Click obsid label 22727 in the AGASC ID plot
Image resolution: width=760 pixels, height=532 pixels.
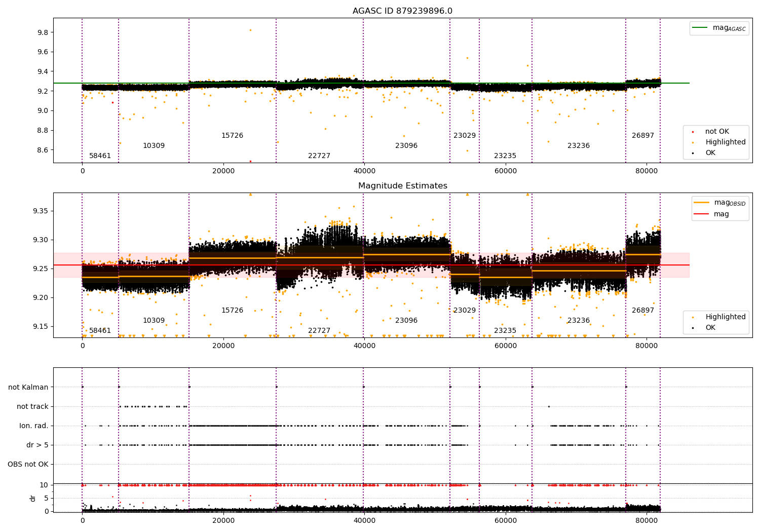click(319, 156)
